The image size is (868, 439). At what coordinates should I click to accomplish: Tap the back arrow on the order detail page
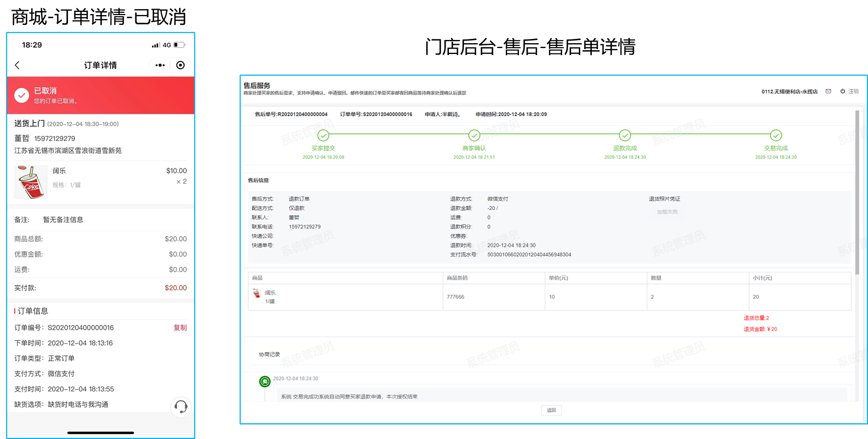point(17,65)
